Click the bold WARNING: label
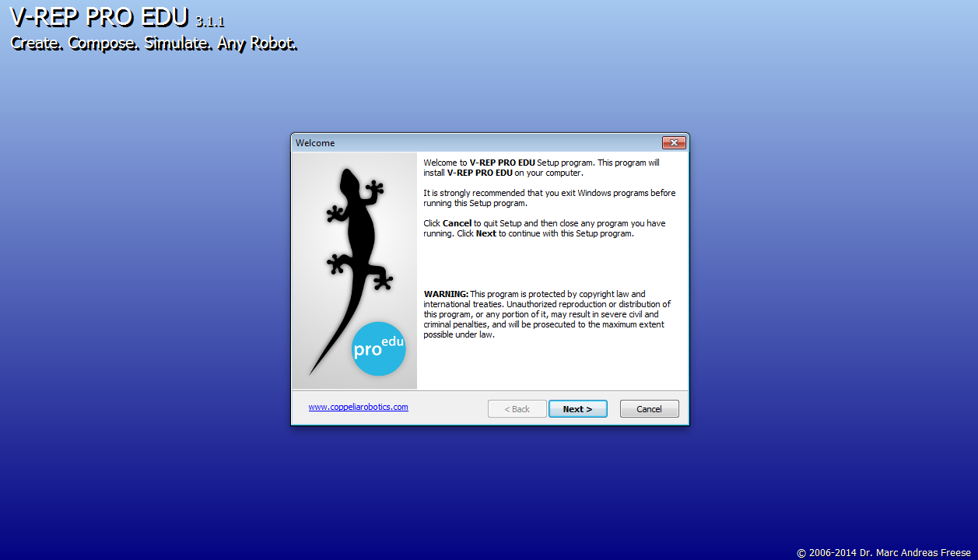This screenshot has width=978, height=560. tap(446, 294)
